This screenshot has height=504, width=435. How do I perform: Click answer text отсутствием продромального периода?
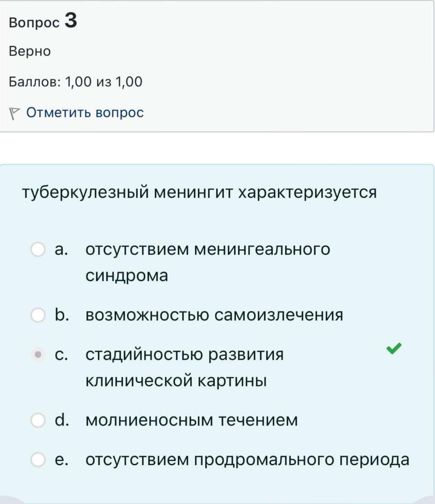[247, 460]
